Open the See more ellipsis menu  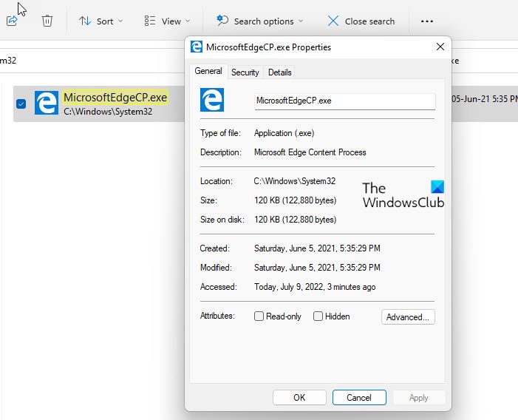(x=427, y=21)
